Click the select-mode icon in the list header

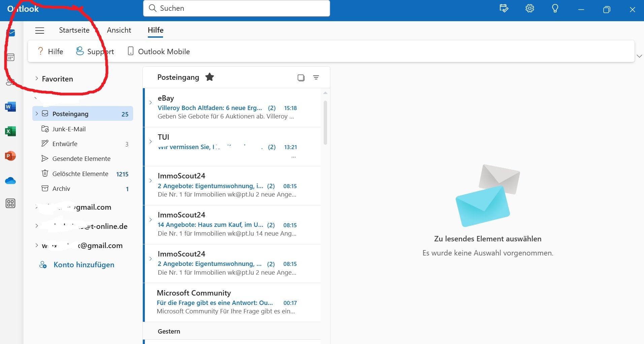point(301,78)
